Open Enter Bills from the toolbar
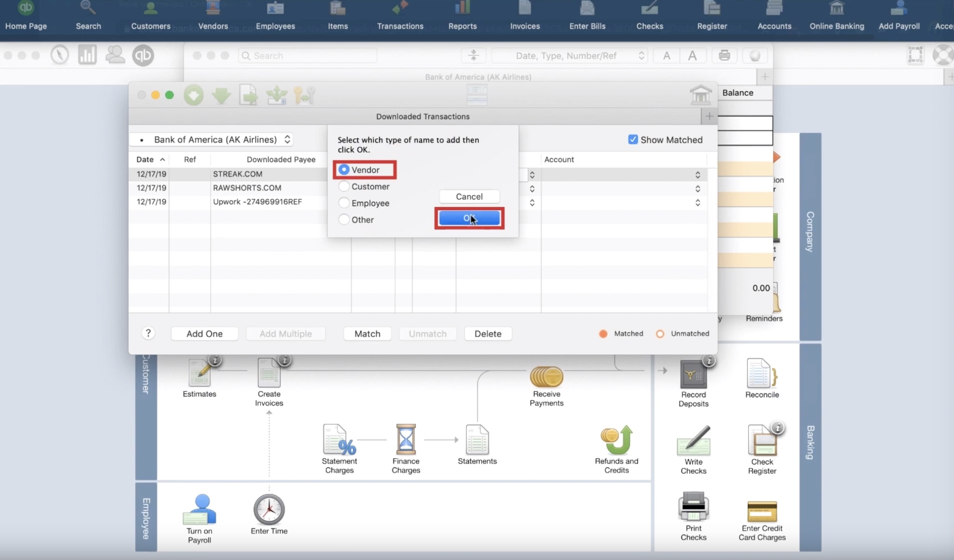The image size is (954, 560). pyautogui.click(x=587, y=16)
